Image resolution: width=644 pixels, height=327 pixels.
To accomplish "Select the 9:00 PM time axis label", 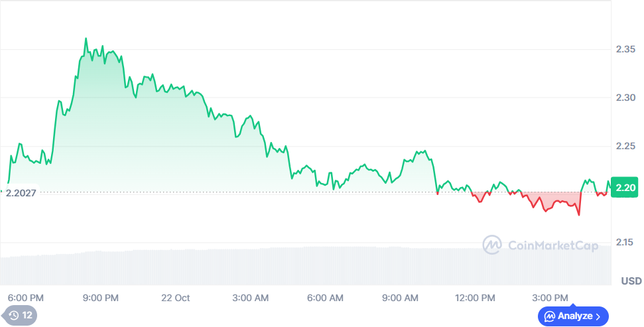I will click(x=101, y=298).
